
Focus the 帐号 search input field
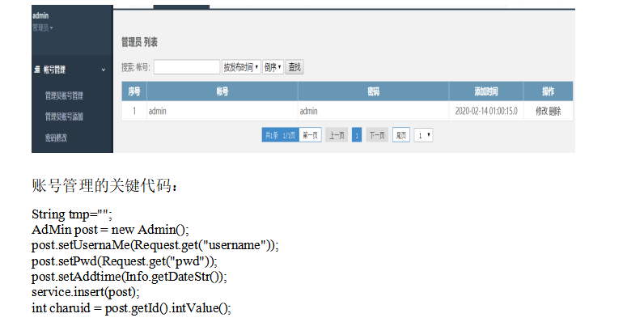pos(187,67)
